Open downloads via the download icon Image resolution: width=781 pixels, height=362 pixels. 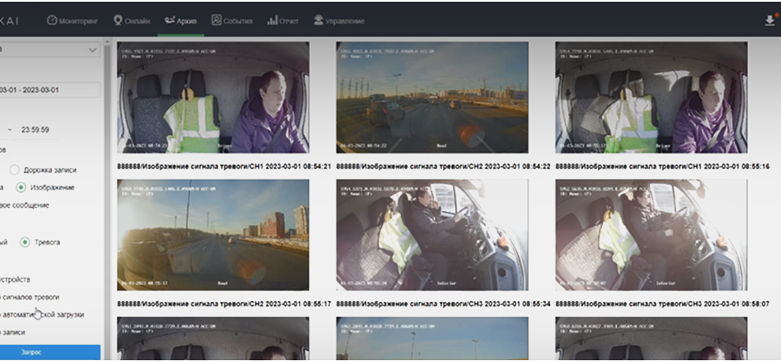[x=770, y=20]
